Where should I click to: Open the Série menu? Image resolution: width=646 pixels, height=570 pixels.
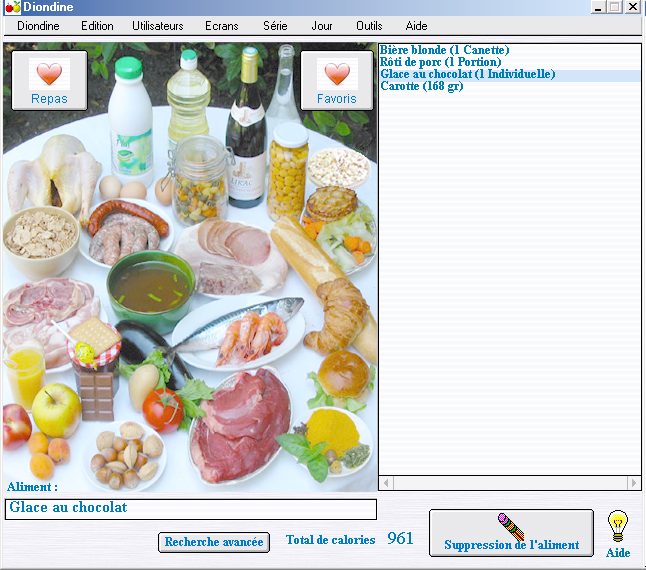tap(275, 26)
